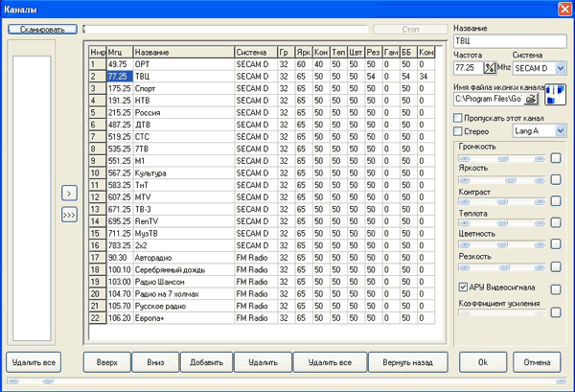Open the Система SECAM D dropdown
The width and height of the screenshot is (575, 392).
pos(561,68)
